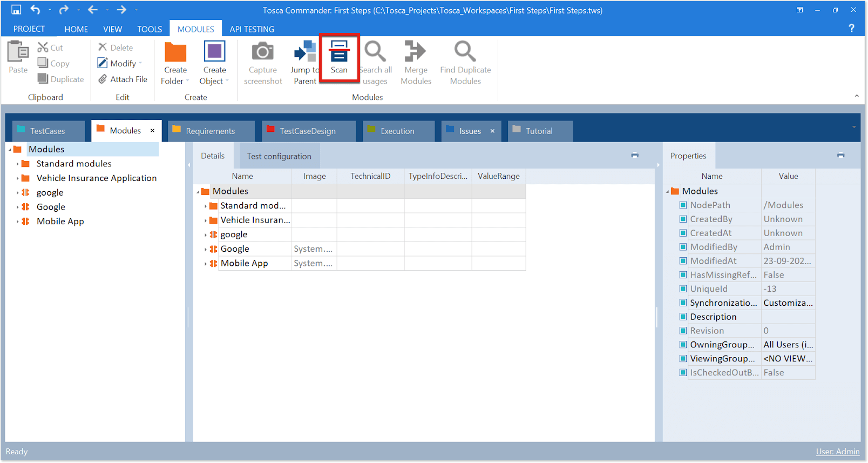Viewport: 868px width, 463px height.
Task: Open the TestCaseDesign tab
Action: [308, 131]
